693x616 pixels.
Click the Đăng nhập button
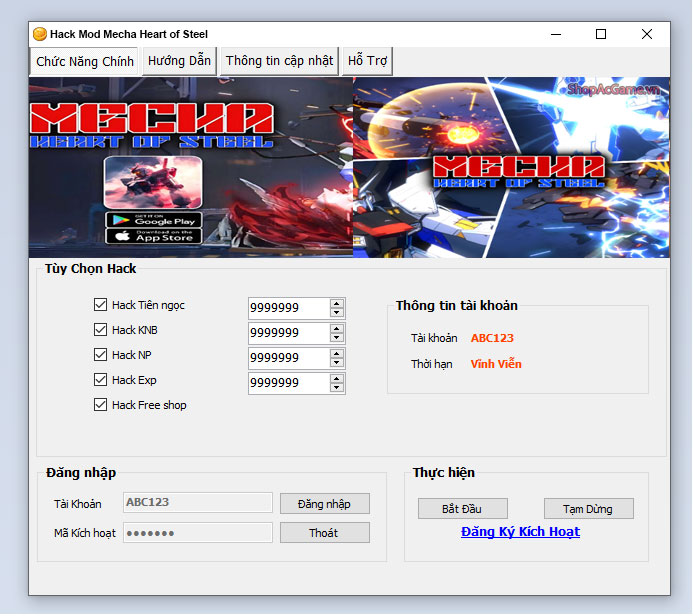pyautogui.click(x=325, y=504)
